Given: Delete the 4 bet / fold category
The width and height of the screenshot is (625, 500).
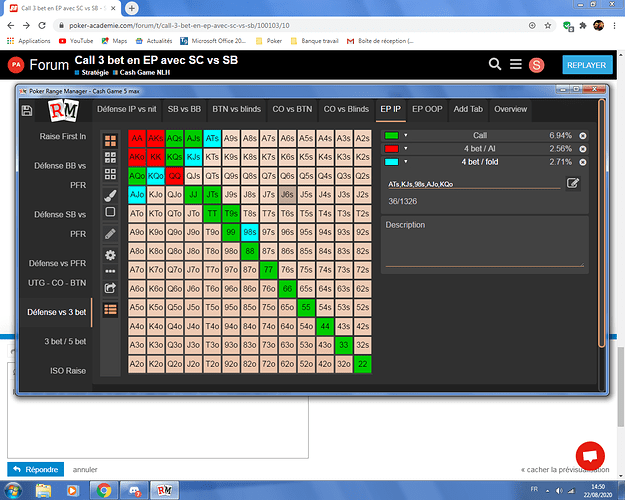Looking at the screenshot, I should click(583, 161).
